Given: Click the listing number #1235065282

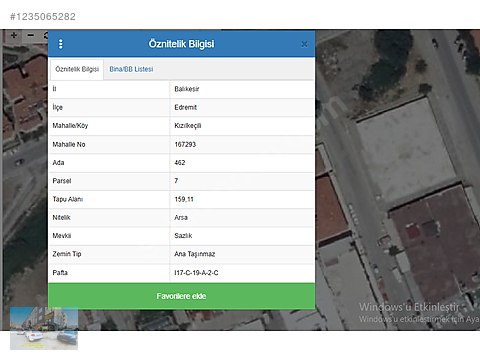Looking at the screenshot, I should click(x=43, y=17).
